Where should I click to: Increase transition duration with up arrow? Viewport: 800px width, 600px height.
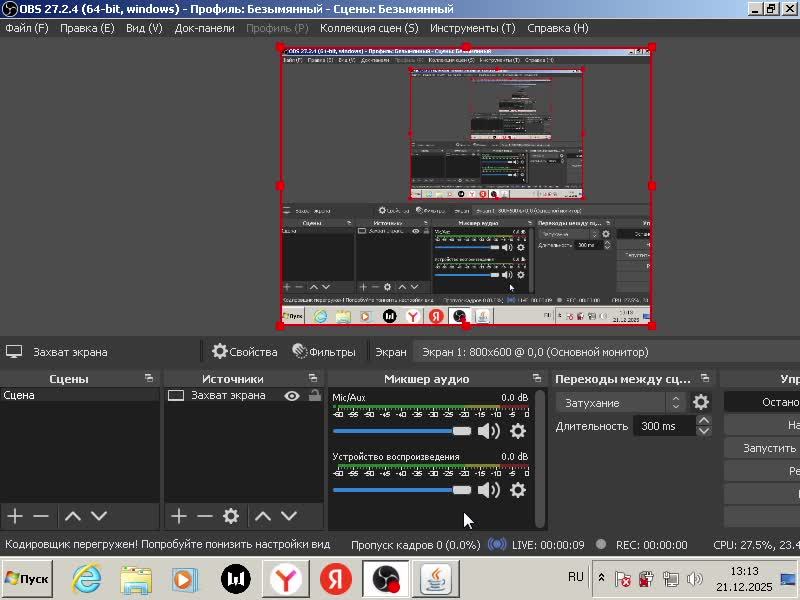704,421
